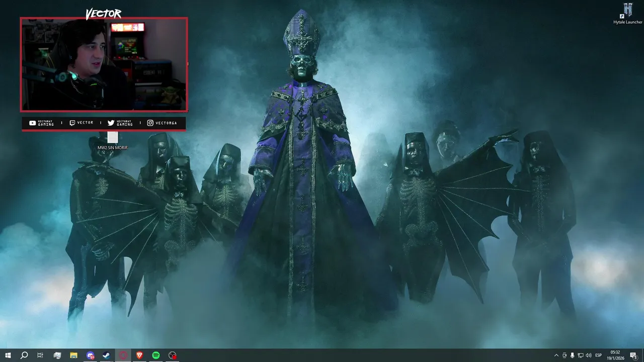
Task: Open the ESP input language switcher
Action: point(599,355)
